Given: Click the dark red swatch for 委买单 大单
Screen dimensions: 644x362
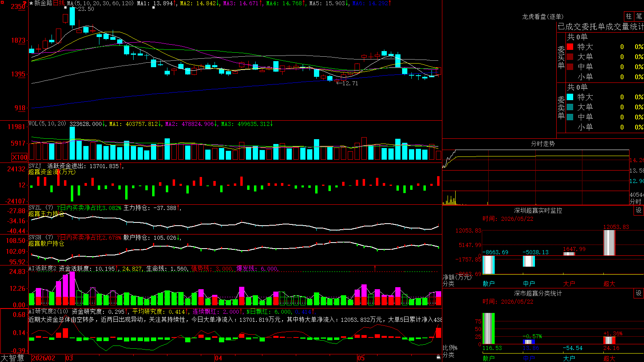Looking at the screenshot, I should [570, 57].
